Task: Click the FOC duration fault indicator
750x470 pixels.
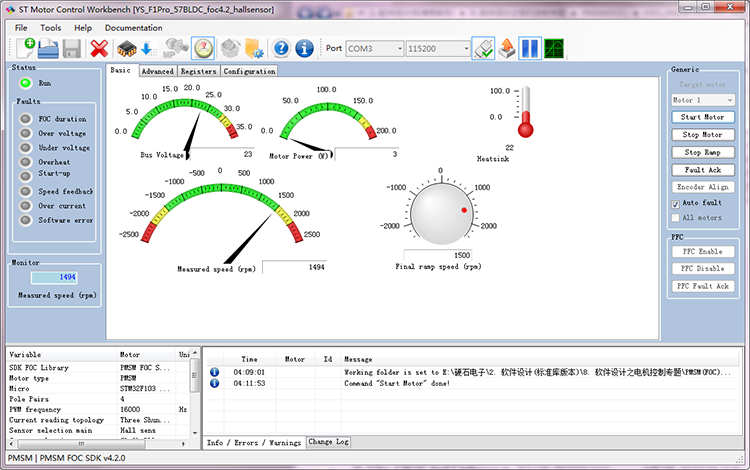Action: point(25,119)
